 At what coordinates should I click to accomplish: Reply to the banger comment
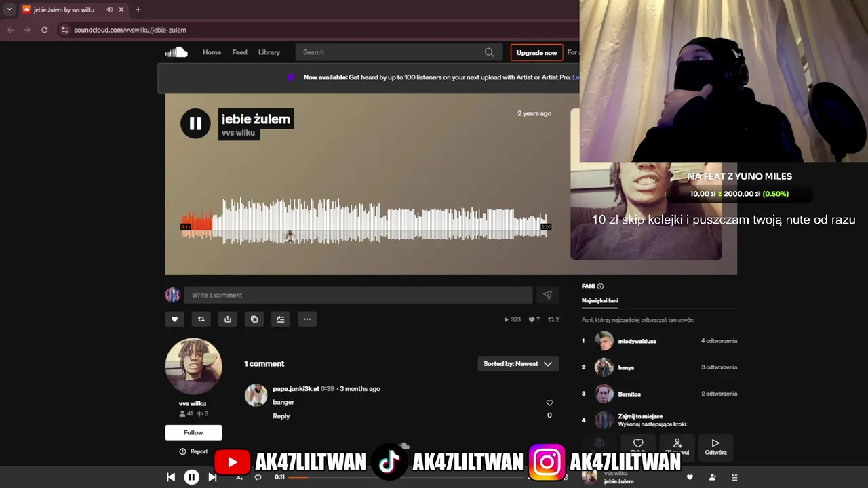[x=281, y=416]
